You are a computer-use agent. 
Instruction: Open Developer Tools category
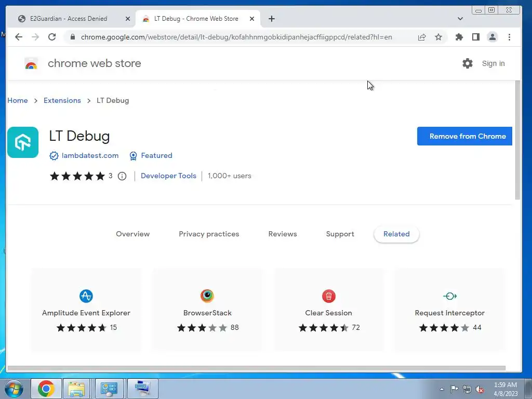click(x=168, y=176)
